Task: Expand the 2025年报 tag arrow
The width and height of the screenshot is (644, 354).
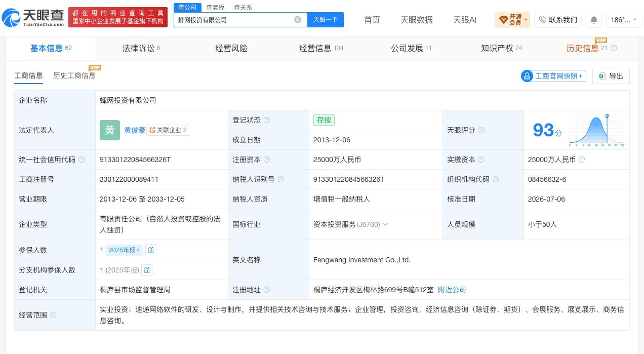Action: point(138,250)
